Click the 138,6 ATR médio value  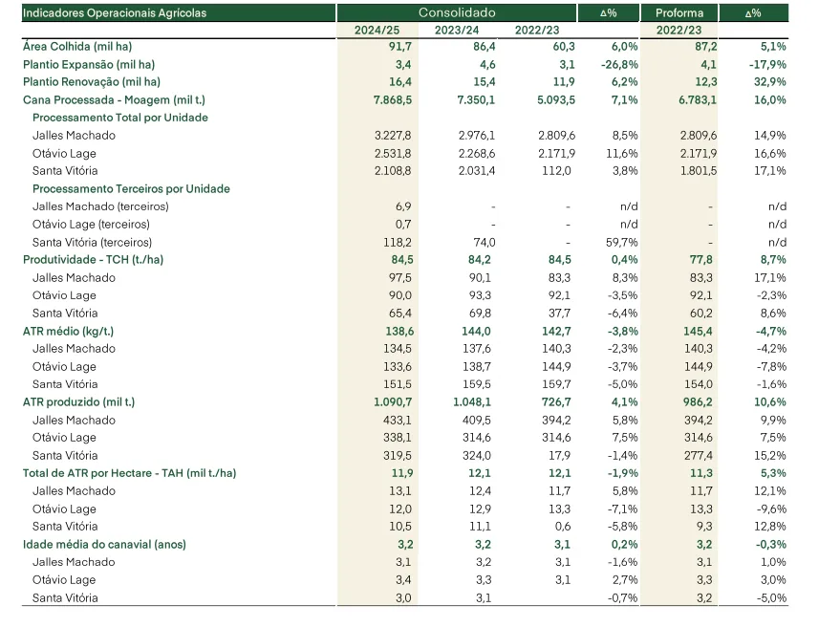point(399,331)
